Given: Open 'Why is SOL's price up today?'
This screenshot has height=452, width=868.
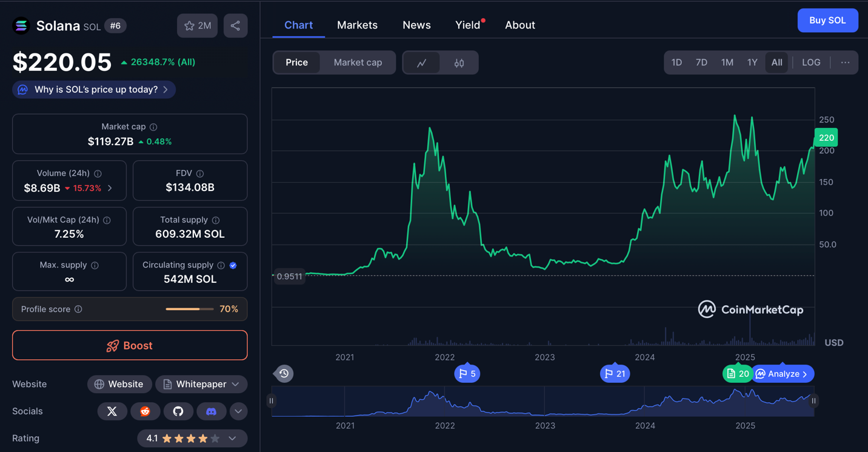Looking at the screenshot, I should [94, 90].
